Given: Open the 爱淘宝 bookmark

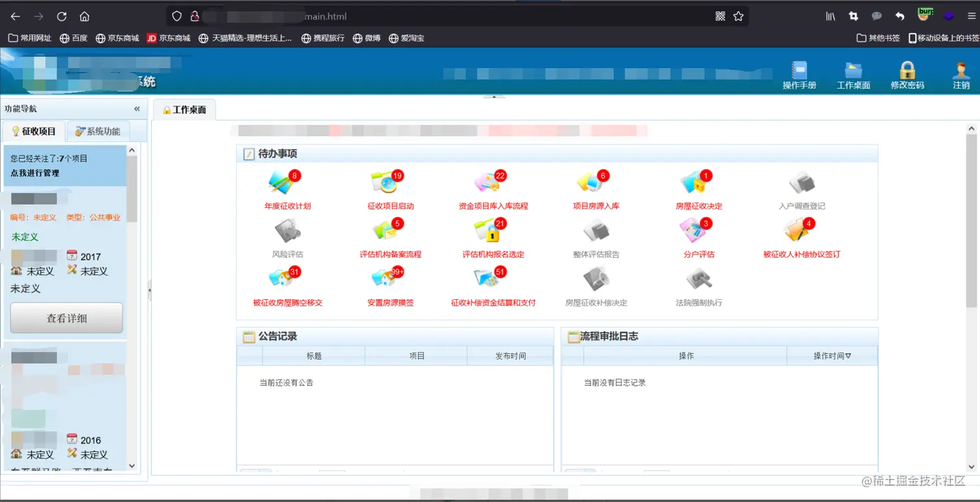Looking at the screenshot, I should click(406, 38).
